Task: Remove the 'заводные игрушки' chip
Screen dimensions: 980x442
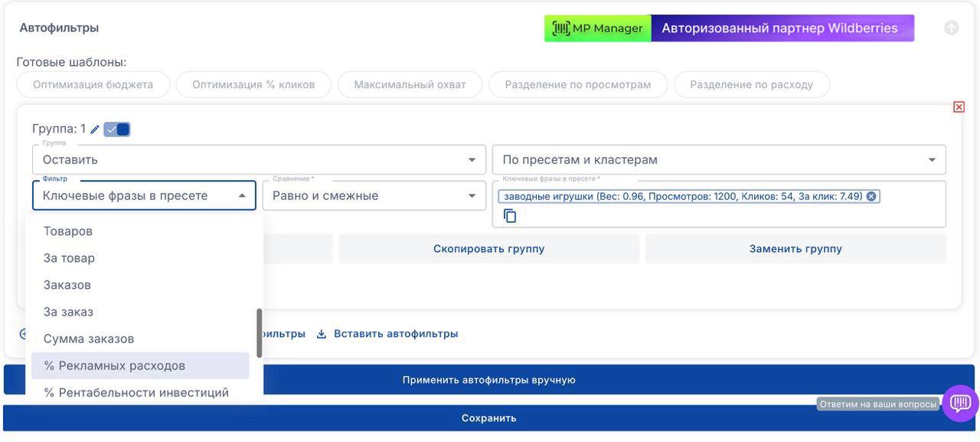Action: [x=871, y=196]
